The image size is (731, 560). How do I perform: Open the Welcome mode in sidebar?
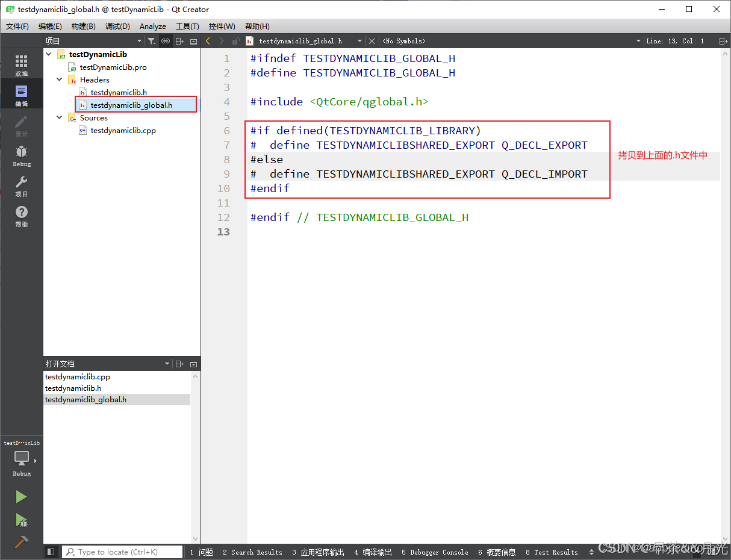21,64
